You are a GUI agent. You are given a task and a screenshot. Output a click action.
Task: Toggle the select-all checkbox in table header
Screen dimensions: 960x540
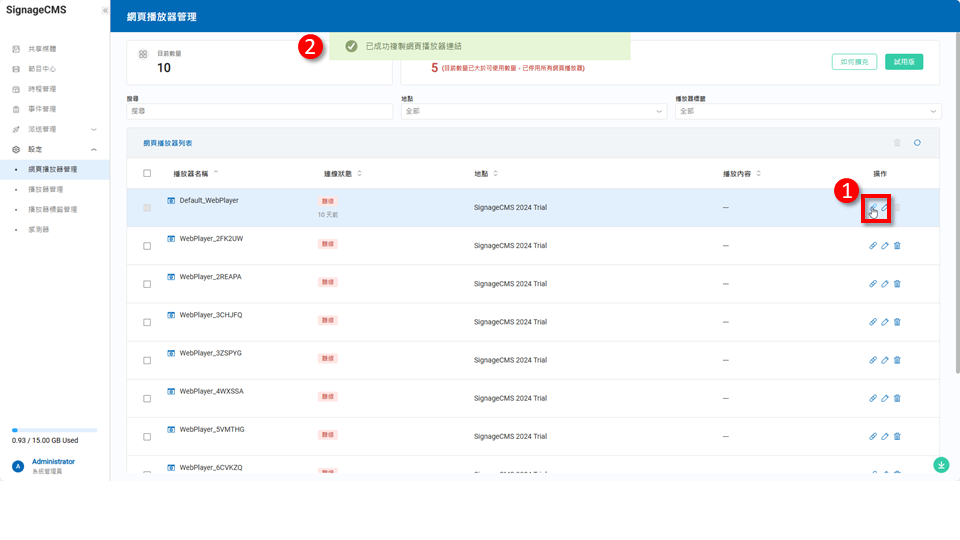click(x=147, y=173)
